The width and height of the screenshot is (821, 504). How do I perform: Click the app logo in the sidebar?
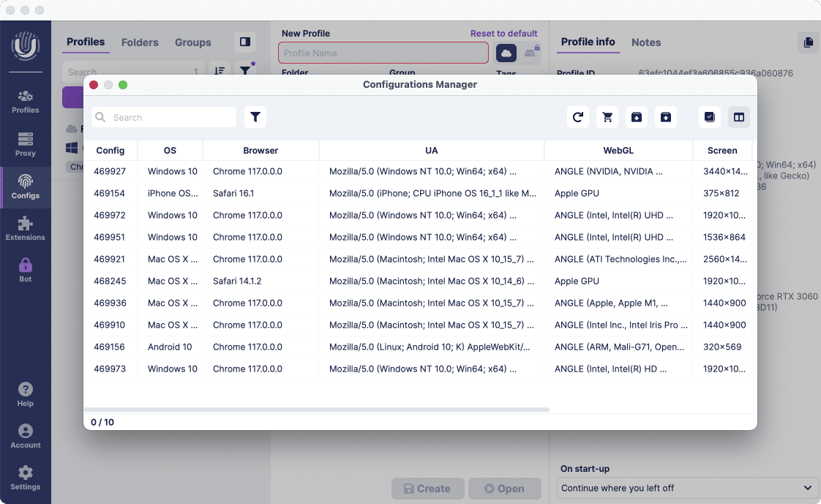coord(25,45)
